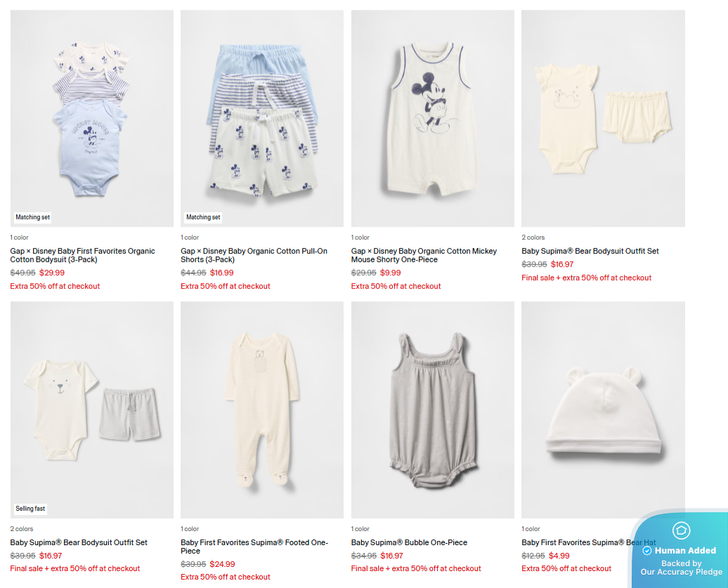Open Gap × Disney Organic Cotton Bodysuit (3-Pack) link
The height and width of the screenshot is (588, 728).
[x=83, y=255]
